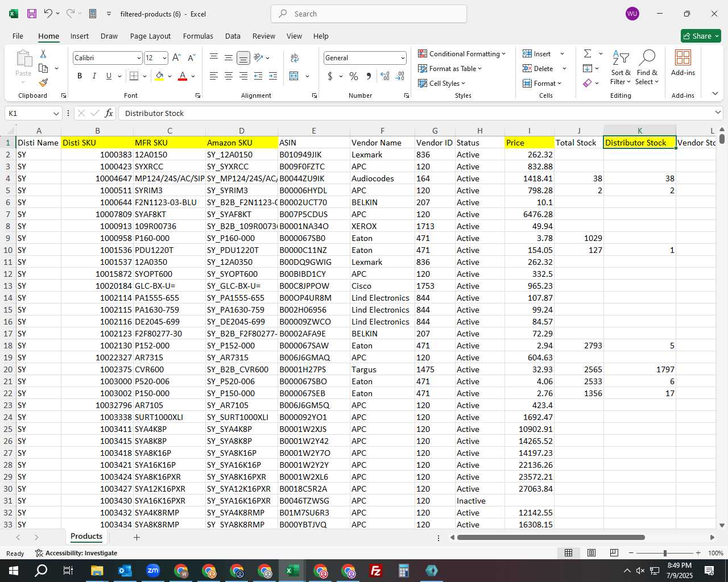Apply red font color swatch
Viewport: 728px width, 582px height.
point(183,76)
